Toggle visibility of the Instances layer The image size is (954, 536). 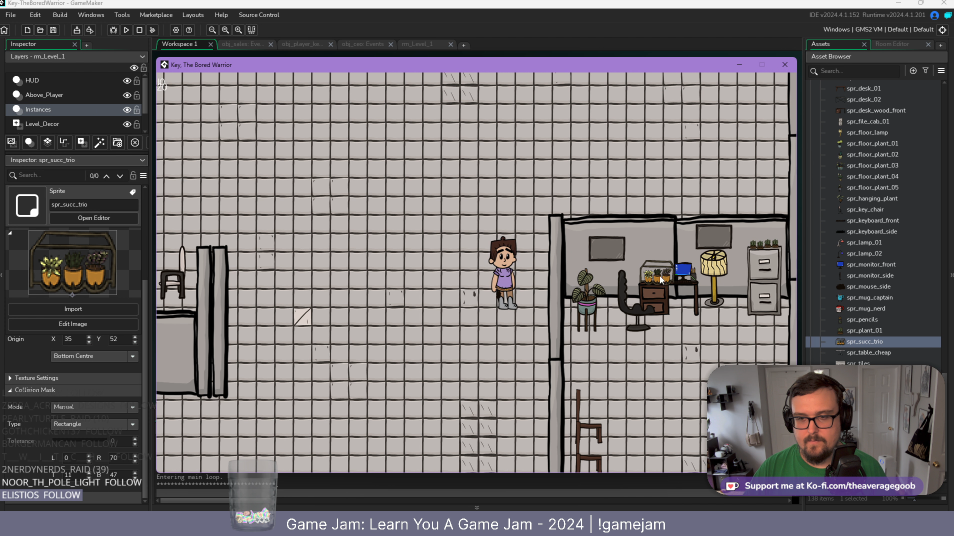pos(127,110)
